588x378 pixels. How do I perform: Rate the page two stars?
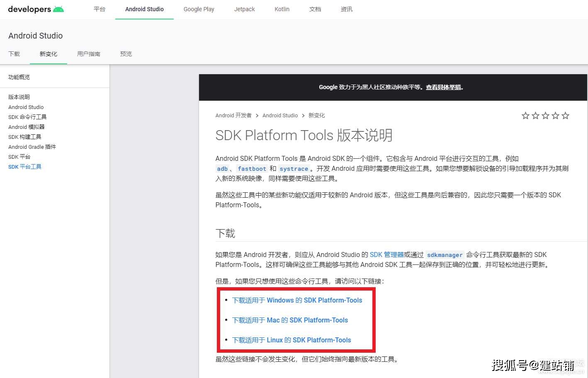point(535,116)
